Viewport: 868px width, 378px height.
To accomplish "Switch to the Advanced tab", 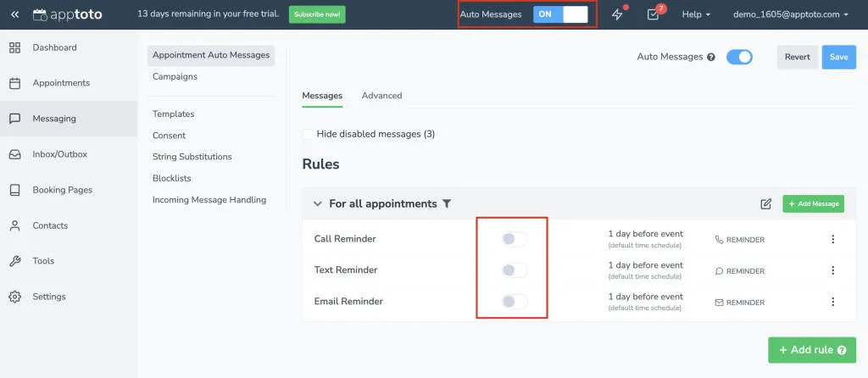I will pos(381,96).
